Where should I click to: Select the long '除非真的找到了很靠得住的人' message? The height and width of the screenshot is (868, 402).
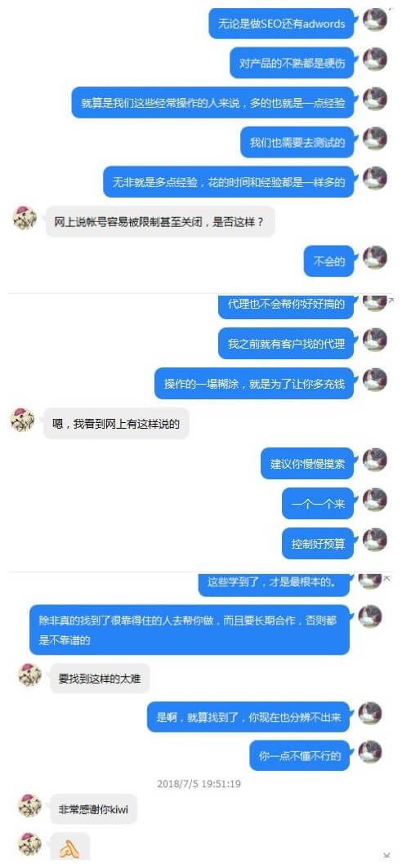[x=190, y=630]
